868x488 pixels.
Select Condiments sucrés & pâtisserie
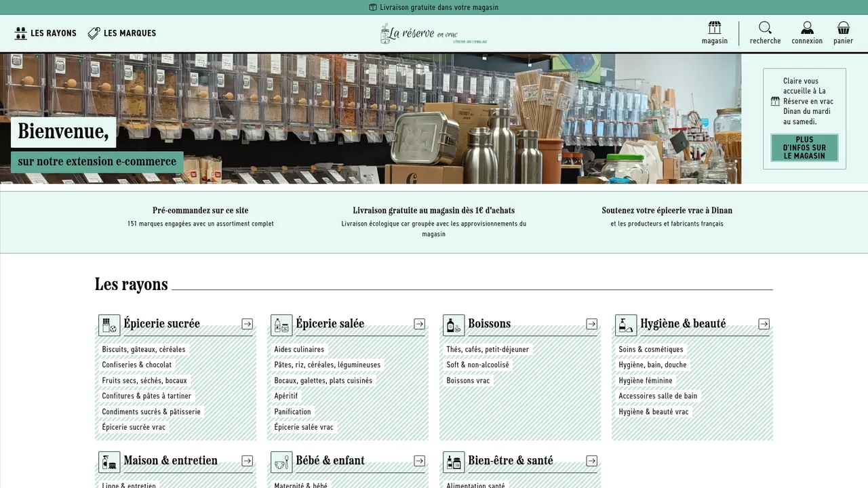pyautogui.click(x=151, y=411)
